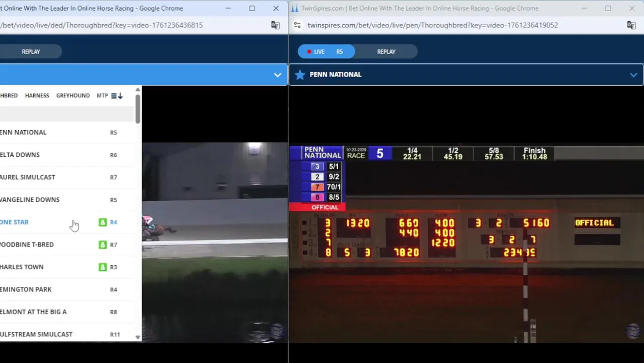Select Belmont at the Big A row
644x363 pixels.
(67, 312)
